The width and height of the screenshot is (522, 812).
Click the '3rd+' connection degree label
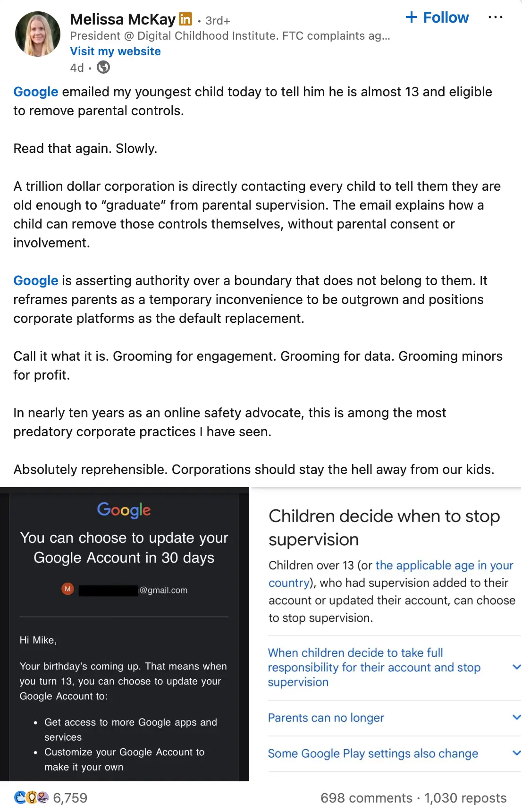click(217, 20)
